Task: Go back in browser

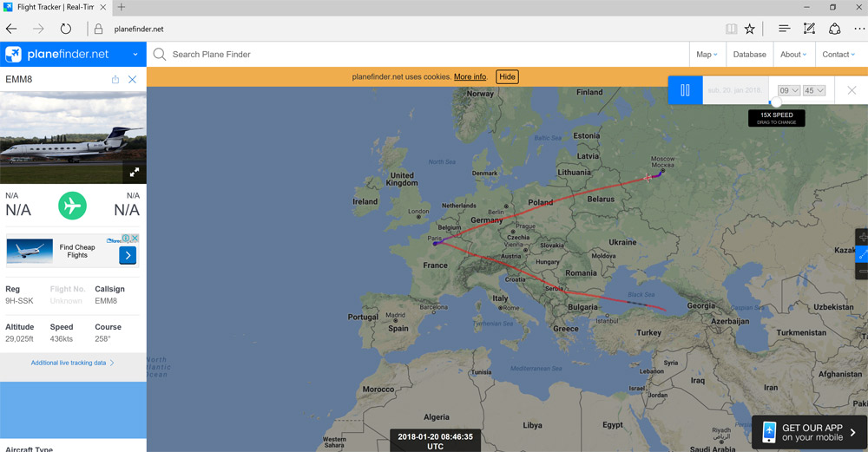Action: tap(11, 29)
